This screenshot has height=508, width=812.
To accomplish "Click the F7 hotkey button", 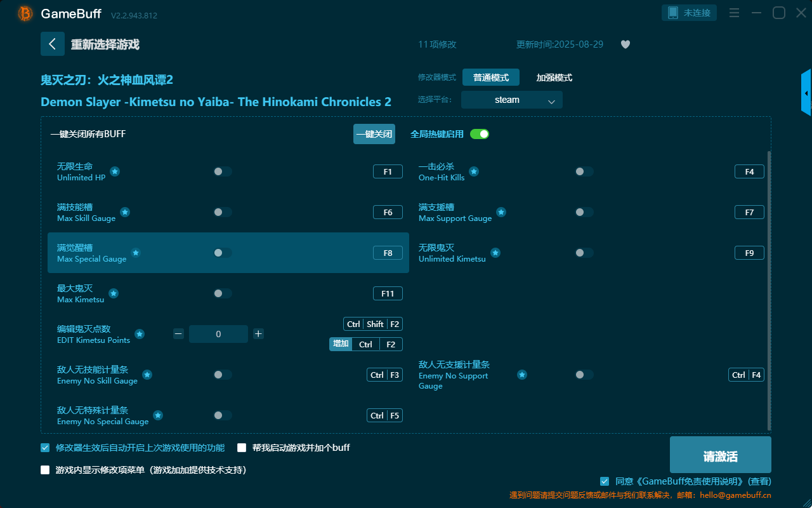I will point(749,212).
